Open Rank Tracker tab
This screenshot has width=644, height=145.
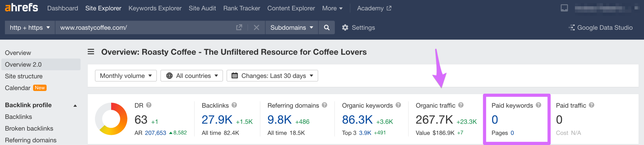242,8
